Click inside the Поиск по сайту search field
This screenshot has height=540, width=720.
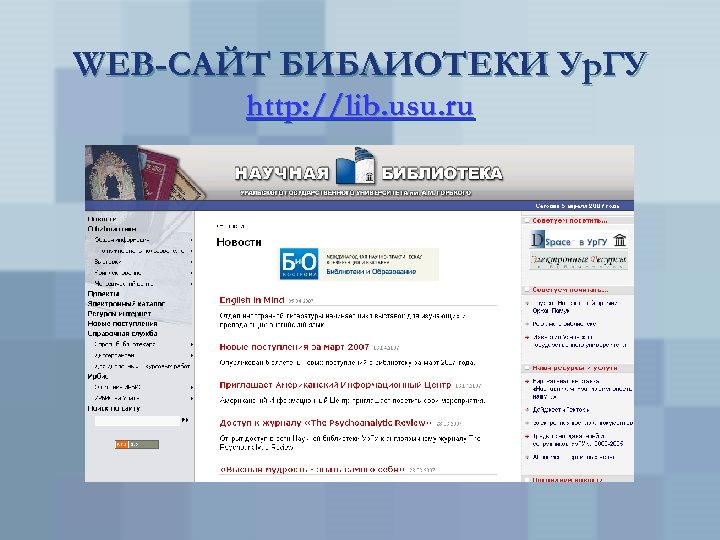pos(137,421)
